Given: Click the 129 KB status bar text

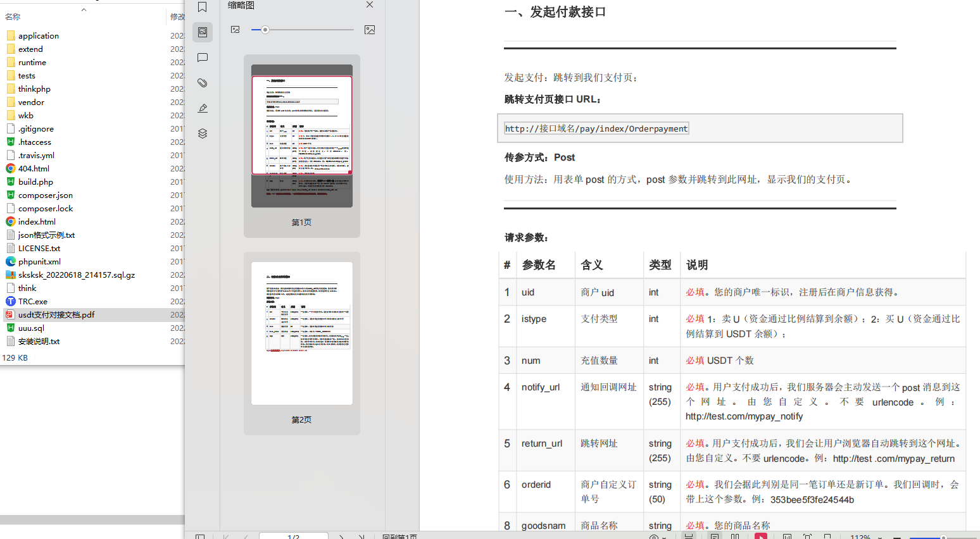Looking at the screenshot, I should [x=15, y=358].
